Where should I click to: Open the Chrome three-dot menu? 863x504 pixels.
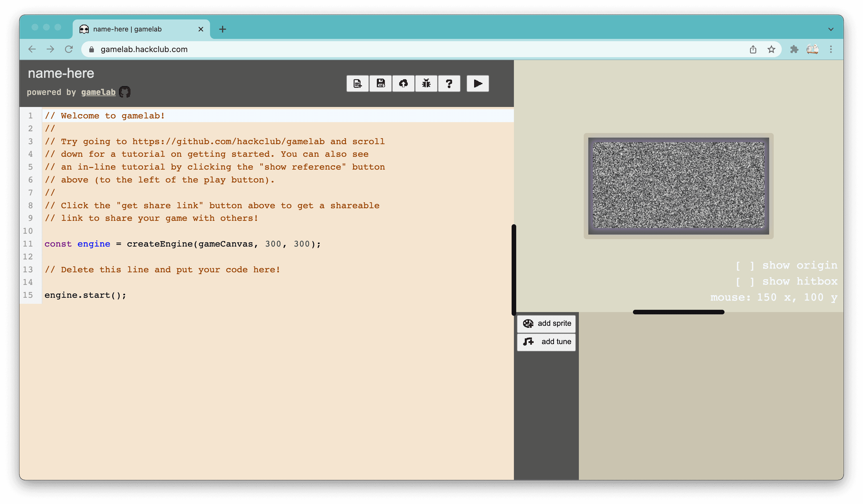click(x=830, y=49)
